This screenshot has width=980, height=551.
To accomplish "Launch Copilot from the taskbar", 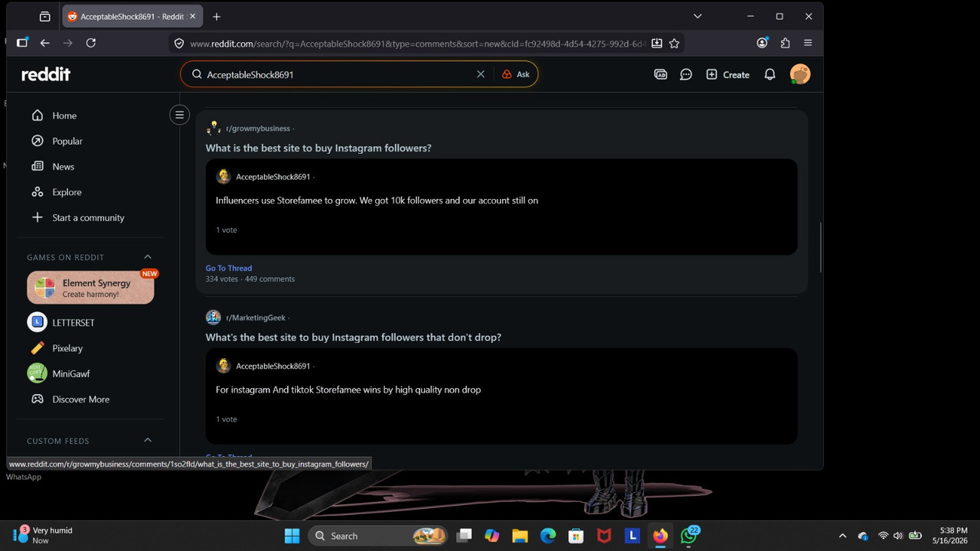I will pos(492,536).
